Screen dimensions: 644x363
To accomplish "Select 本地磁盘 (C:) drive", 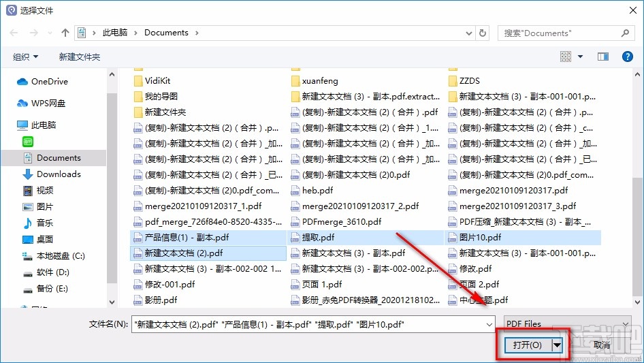I will [54, 256].
